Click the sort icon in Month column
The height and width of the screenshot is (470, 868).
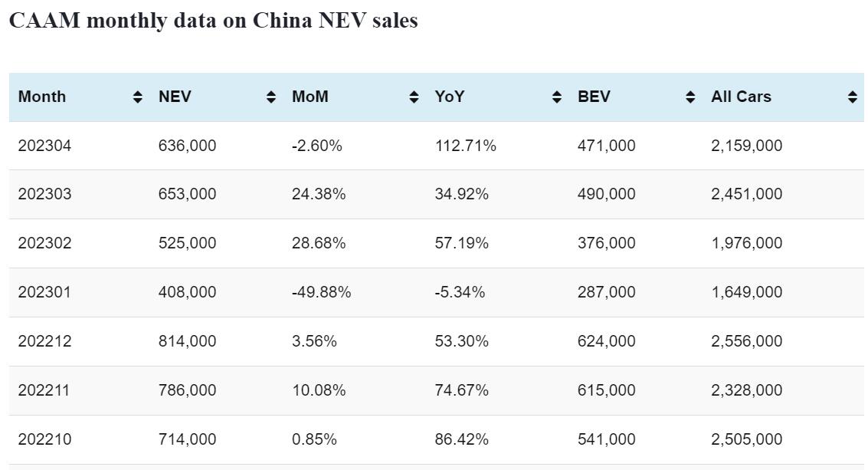[x=137, y=97]
